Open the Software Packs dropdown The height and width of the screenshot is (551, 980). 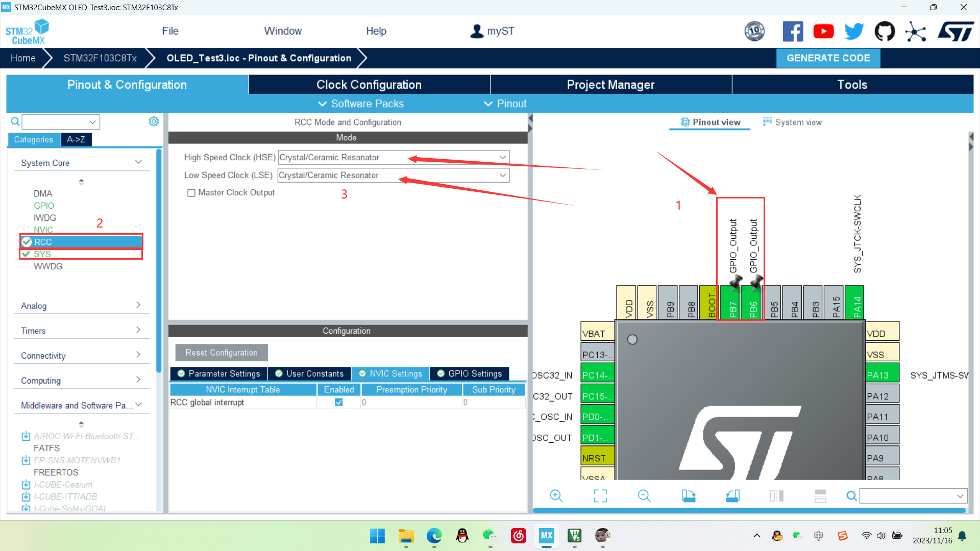[x=361, y=104]
